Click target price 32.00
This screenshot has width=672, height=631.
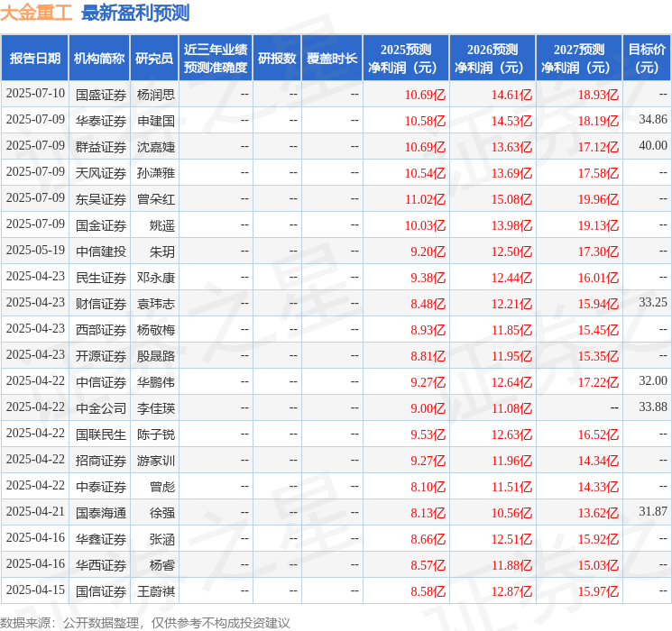[653, 380]
